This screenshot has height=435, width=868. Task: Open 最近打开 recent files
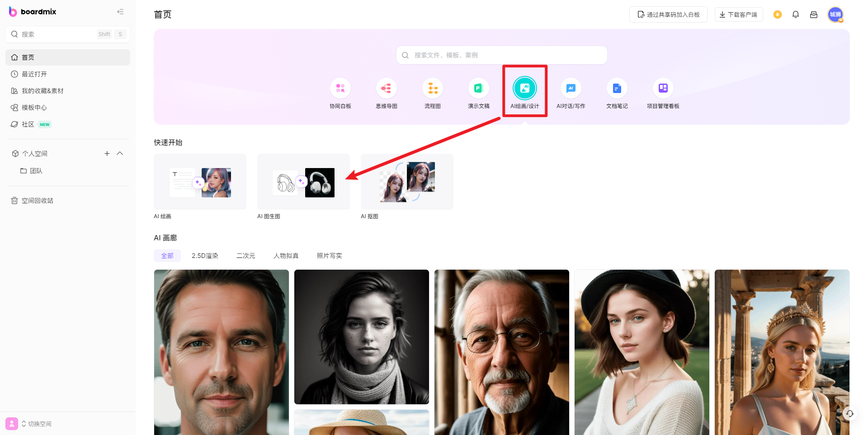click(x=68, y=74)
